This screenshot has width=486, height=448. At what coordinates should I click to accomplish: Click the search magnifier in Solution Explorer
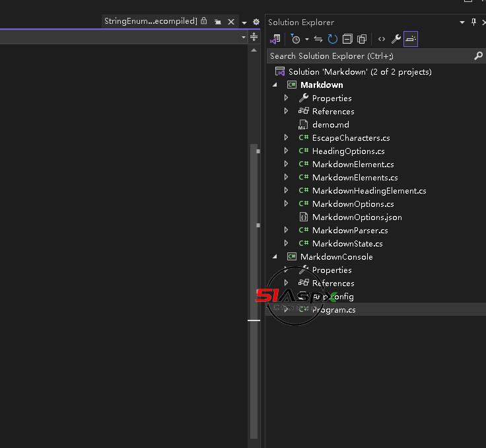[x=478, y=56]
